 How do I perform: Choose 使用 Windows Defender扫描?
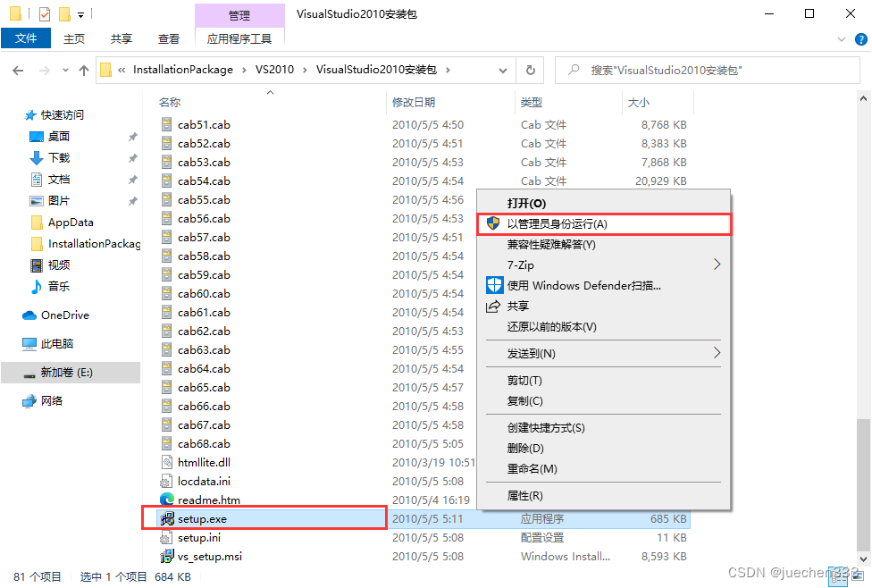coord(603,285)
